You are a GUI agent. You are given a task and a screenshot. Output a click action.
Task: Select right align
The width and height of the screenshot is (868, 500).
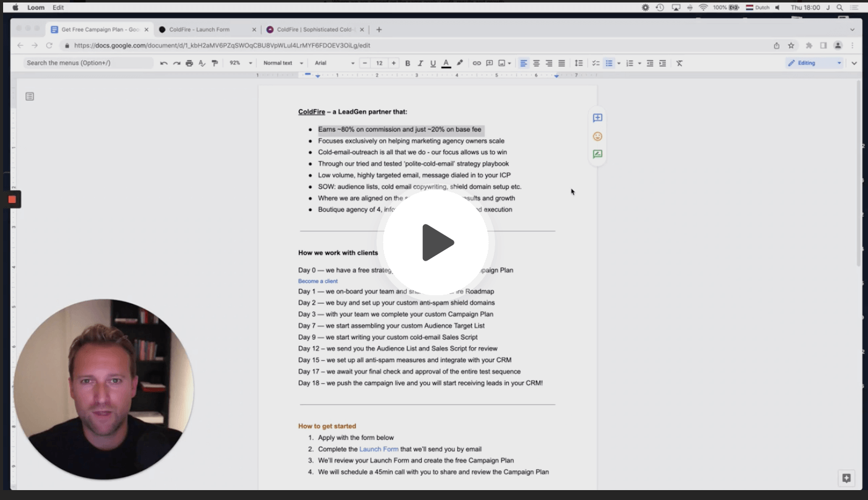[x=549, y=63]
